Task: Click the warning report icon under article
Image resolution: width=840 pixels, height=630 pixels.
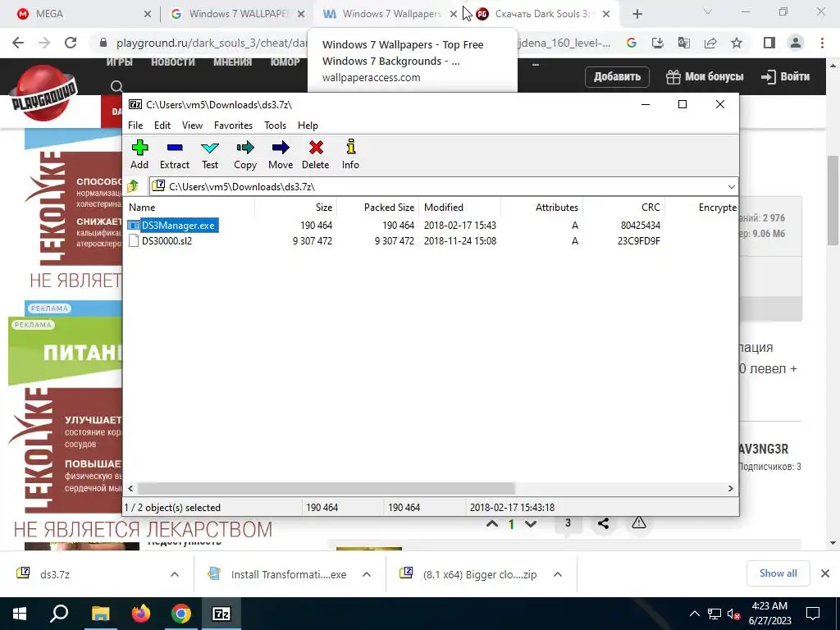Action: coord(638,523)
